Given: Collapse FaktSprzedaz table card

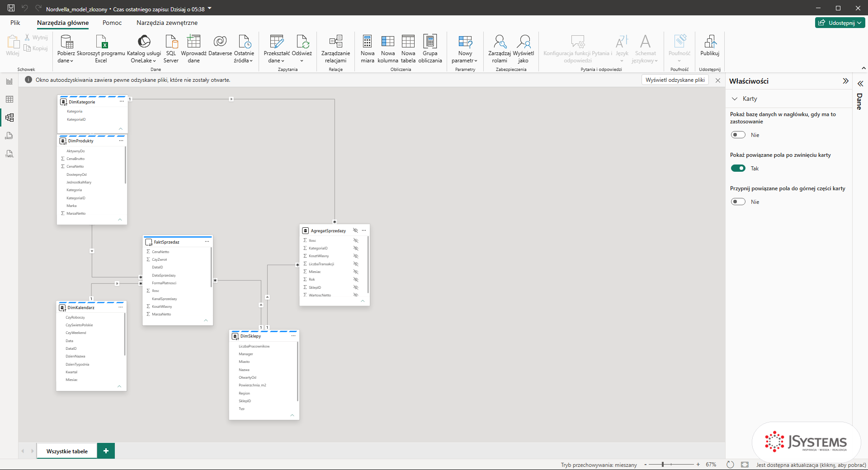Looking at the screenshot, I should [206, 320].
